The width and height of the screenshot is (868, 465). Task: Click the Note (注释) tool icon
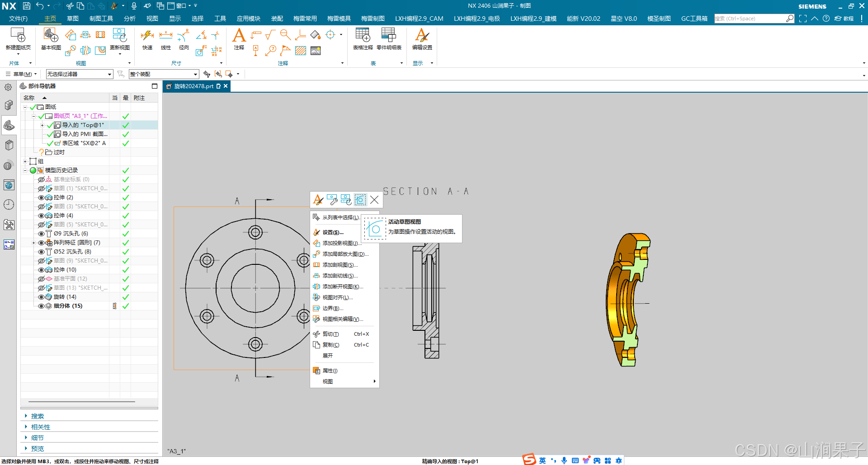coord(239,35)
